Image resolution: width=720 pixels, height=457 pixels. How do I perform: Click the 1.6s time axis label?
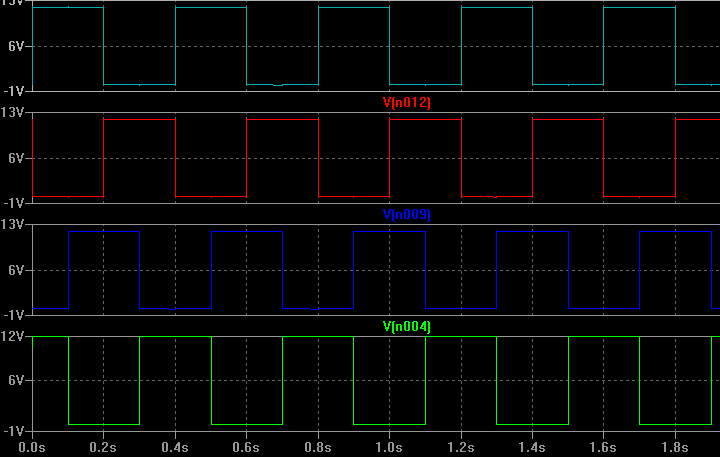pos(602,447)
